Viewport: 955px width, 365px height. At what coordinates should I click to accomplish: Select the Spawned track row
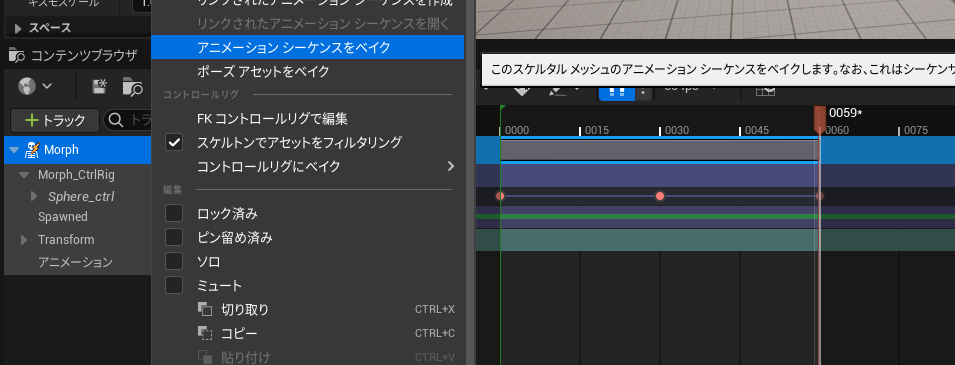click(77, 217)
